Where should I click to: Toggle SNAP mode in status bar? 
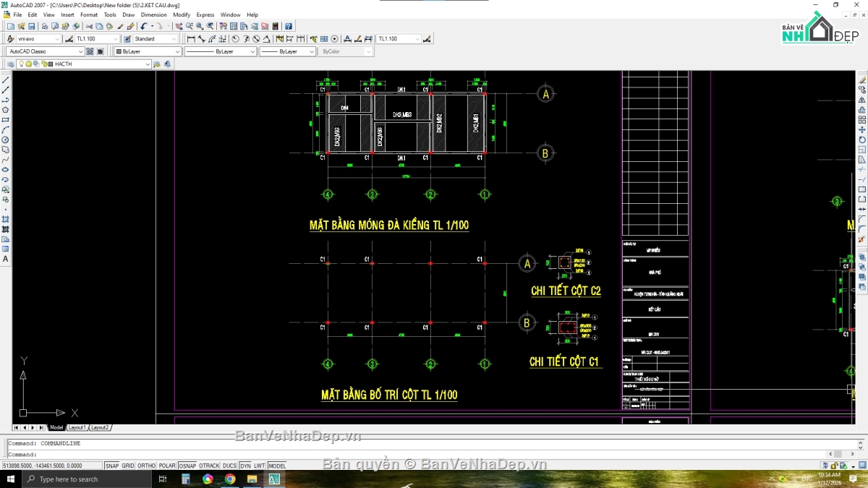coord(112,466)
